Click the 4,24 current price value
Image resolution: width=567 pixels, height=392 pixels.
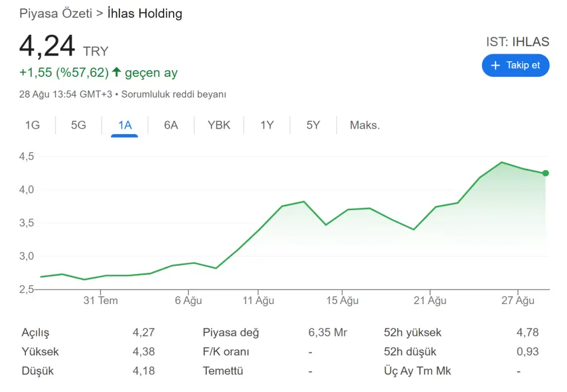coord(47,46)
